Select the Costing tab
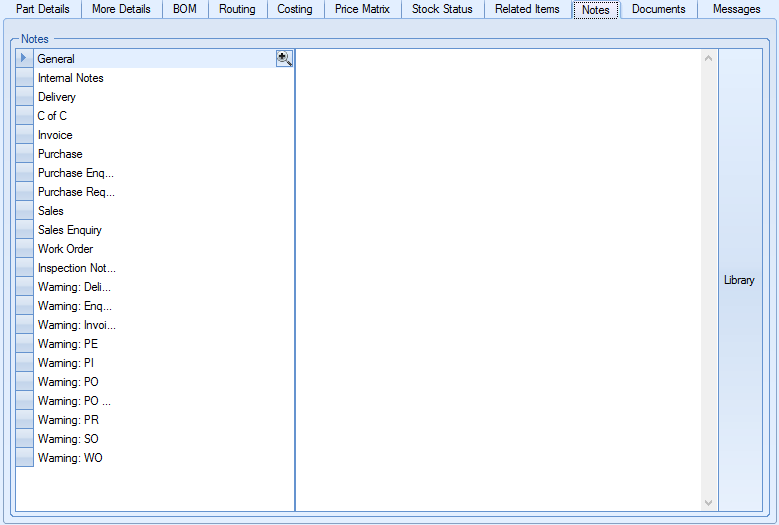Viewport: 779px width, 525px height. [x=295, y=9]
